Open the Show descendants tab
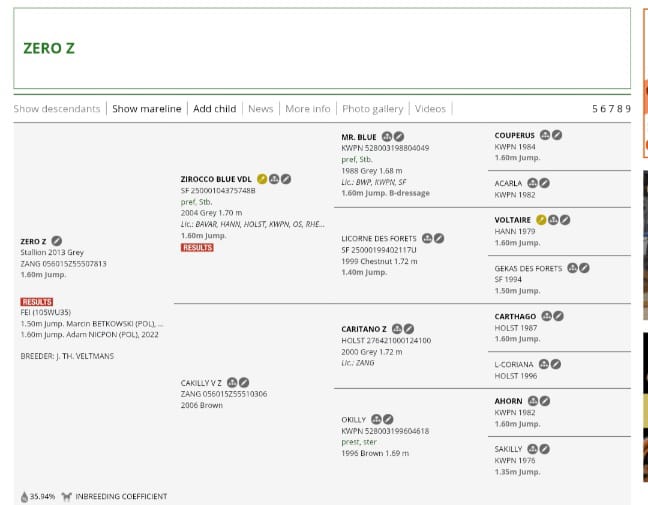648x505 pixels. [57, 108]
